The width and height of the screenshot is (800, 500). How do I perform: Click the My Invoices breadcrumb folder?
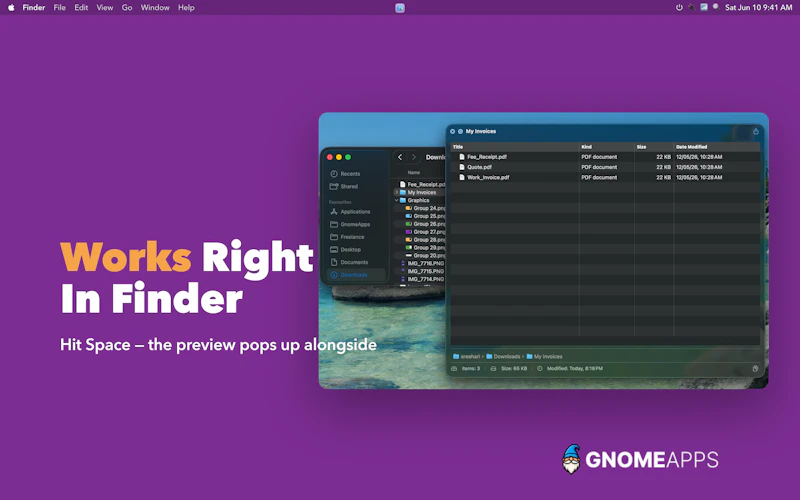544,357
